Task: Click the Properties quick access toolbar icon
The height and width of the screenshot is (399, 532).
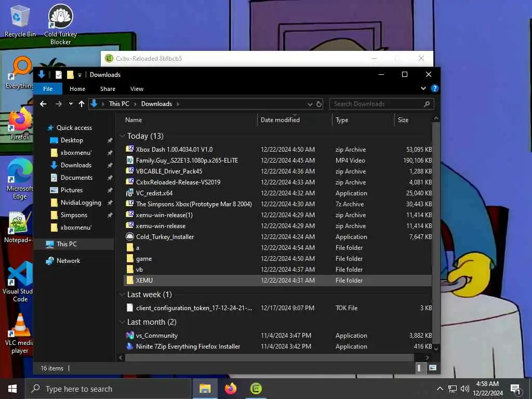Action: pyautogui.click(x=59, y=75)
